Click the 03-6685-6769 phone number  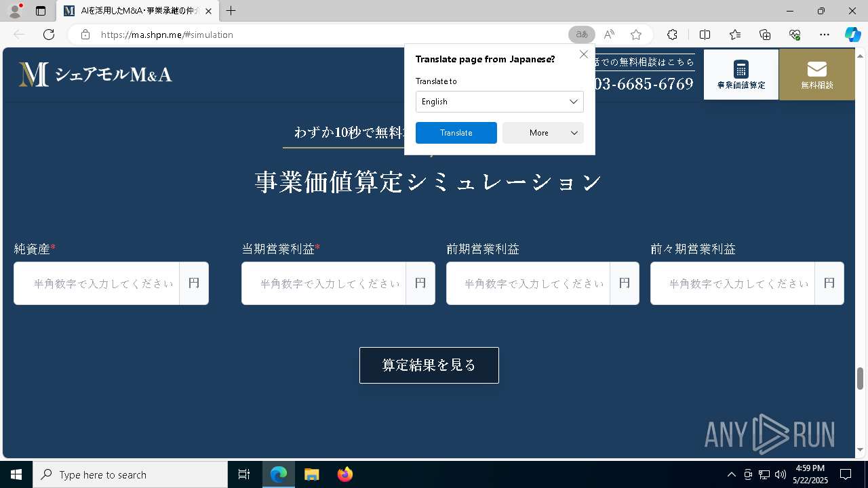pyautogui.click(x=643, y=84)
